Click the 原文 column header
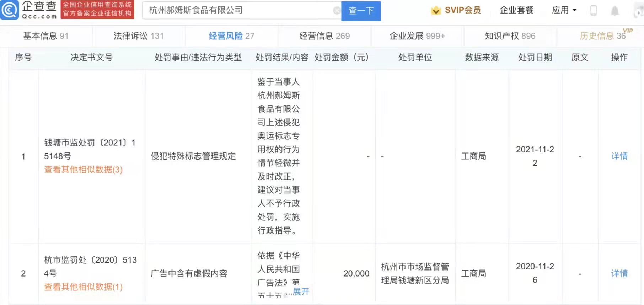 (x=580, y=57)
